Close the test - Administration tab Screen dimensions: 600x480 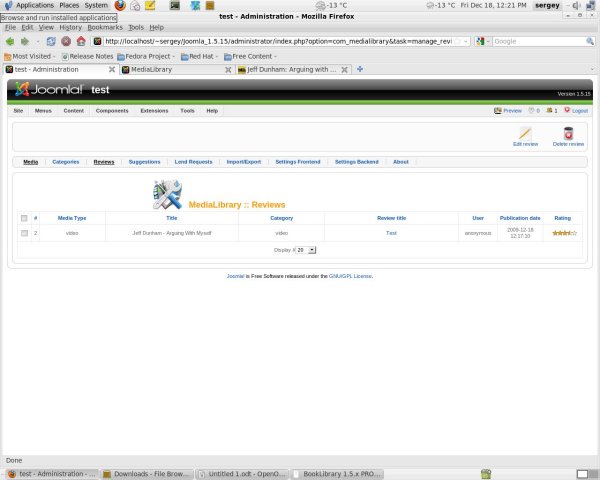[x=112, y=69]
